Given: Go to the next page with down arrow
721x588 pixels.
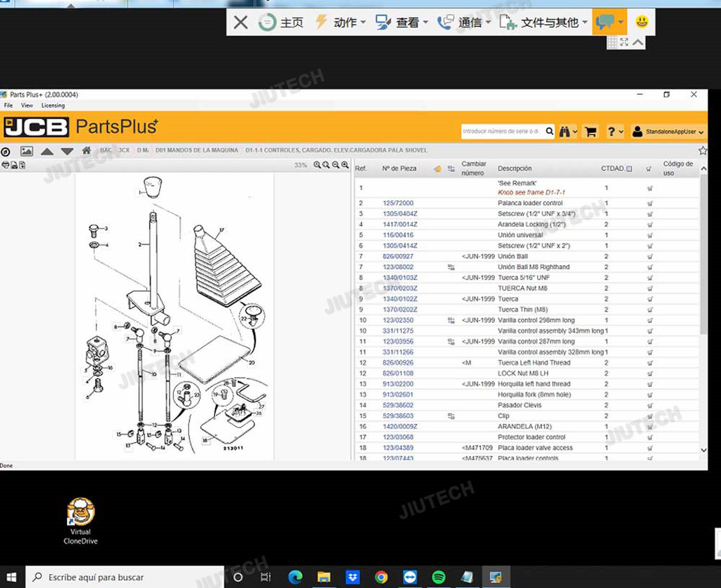Looking at the screenshot, I should click(67, 151).
